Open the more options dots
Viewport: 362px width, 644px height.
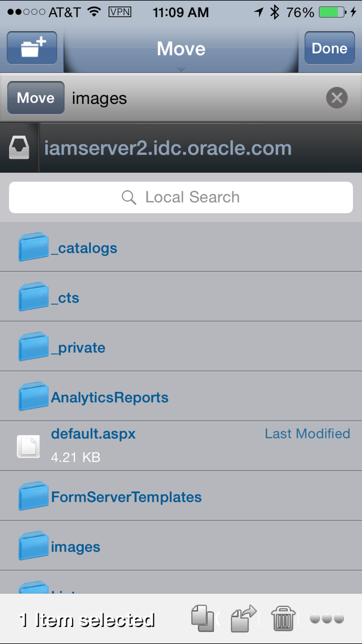point(327,618)
